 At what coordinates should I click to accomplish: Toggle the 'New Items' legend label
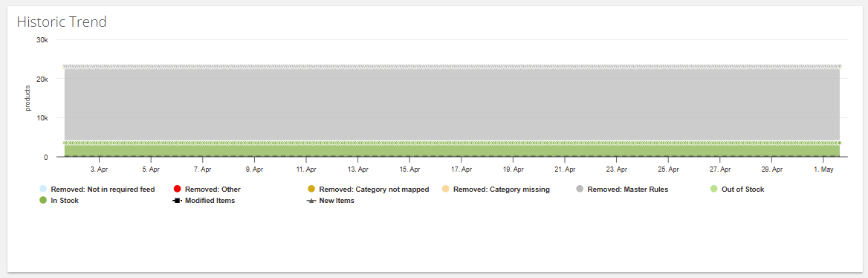click(x=337, y=201)
